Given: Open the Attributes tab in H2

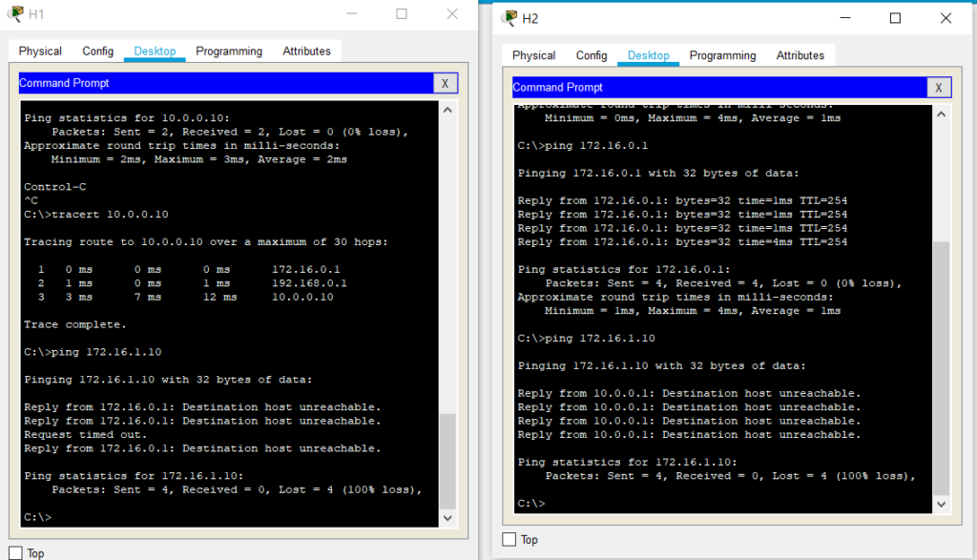Looking at the screenshot, I should 800,55.
